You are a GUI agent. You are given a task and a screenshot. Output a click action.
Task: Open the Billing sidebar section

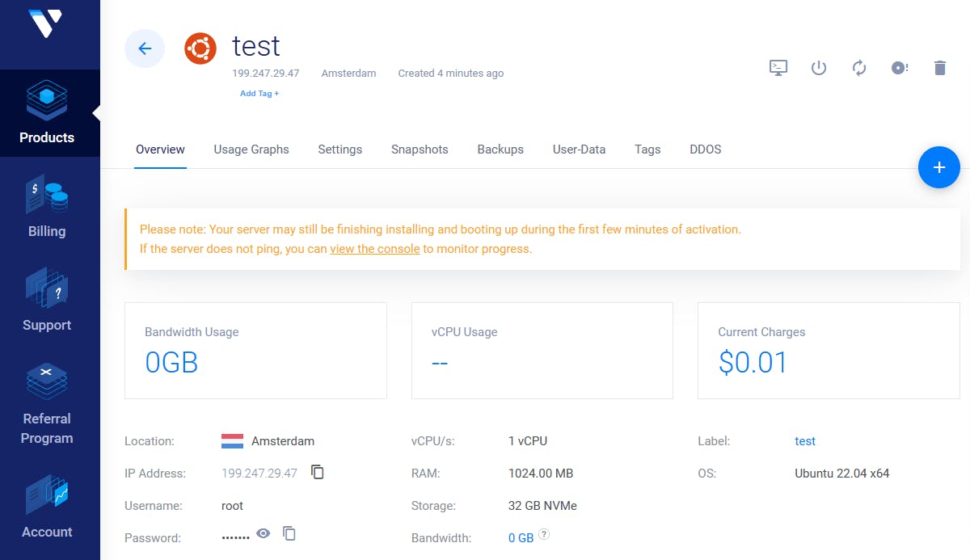point(47,208)
